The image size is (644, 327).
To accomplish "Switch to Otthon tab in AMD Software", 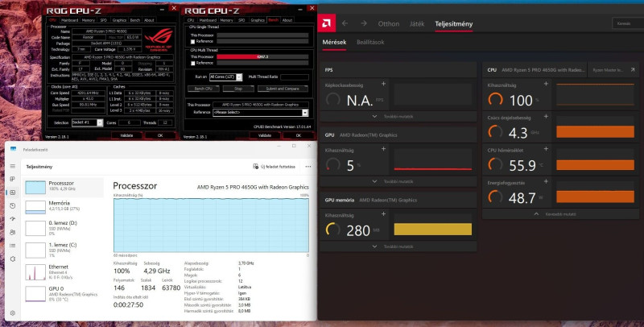I will (389, 24).
